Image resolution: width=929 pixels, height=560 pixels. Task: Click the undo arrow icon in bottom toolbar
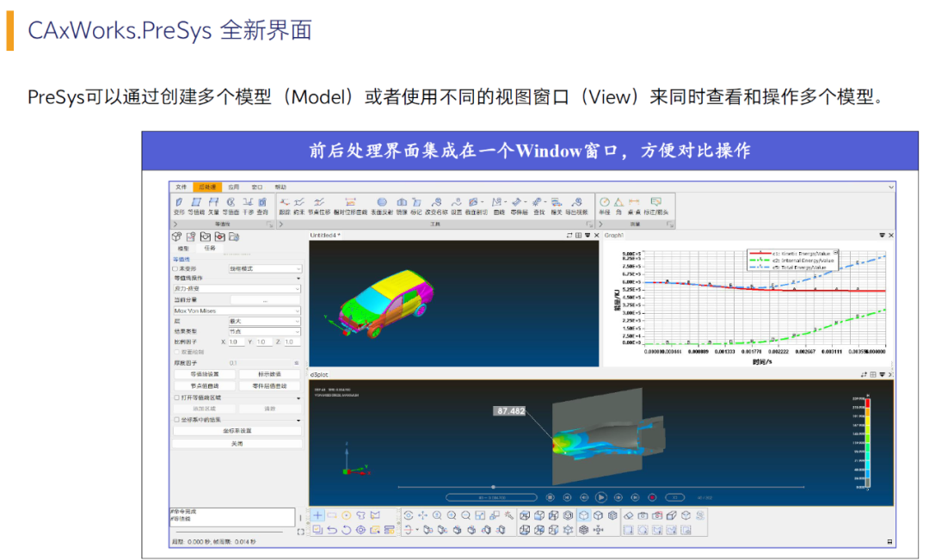(x=332, y=530)
